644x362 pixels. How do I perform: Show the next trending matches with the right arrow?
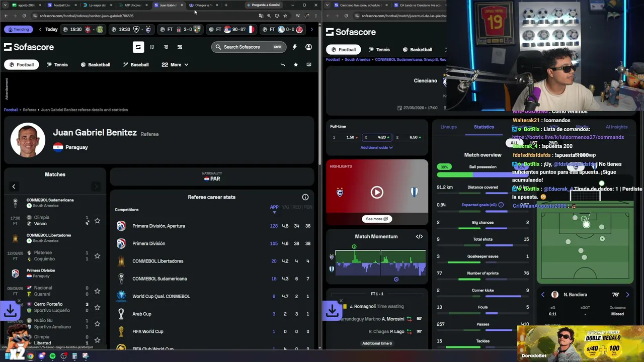pos(311,30)
